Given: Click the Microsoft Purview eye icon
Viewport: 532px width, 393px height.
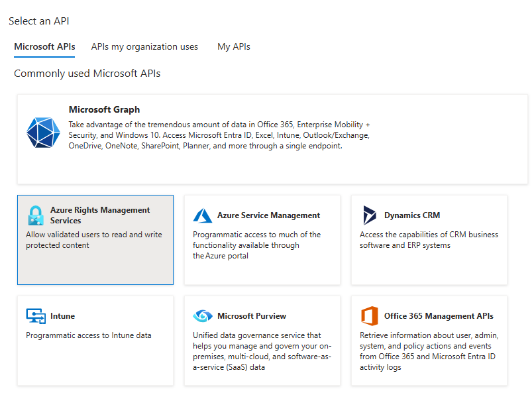Looking at the screenshot, I should [203, 316].
